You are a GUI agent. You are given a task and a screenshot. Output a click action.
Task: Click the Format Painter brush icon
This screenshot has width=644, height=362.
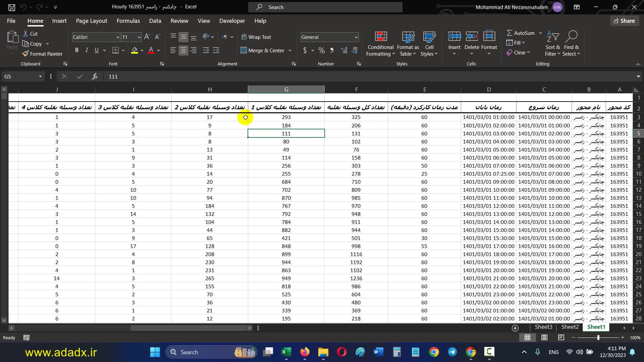click(25, 54)
